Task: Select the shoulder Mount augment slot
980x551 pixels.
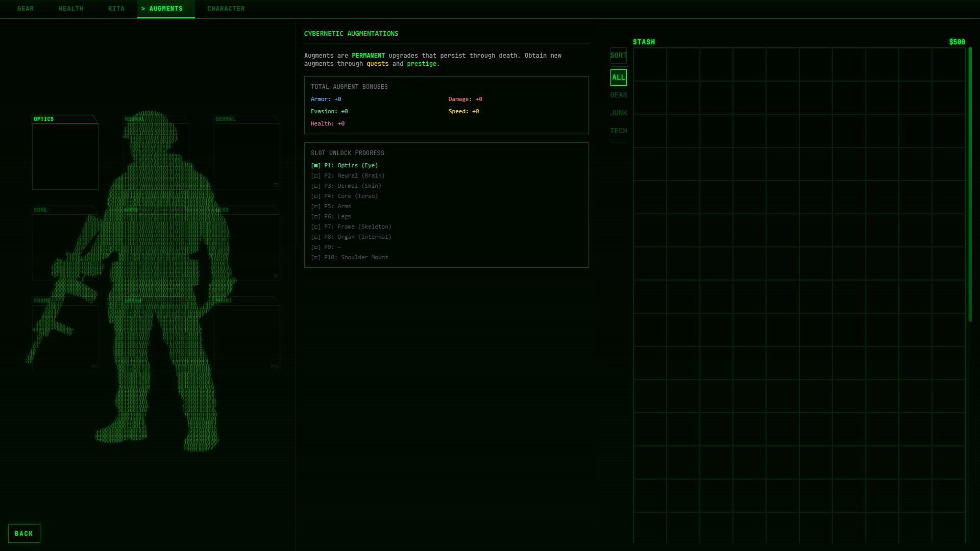Action: pyautogui.click(x=247, y=337)
